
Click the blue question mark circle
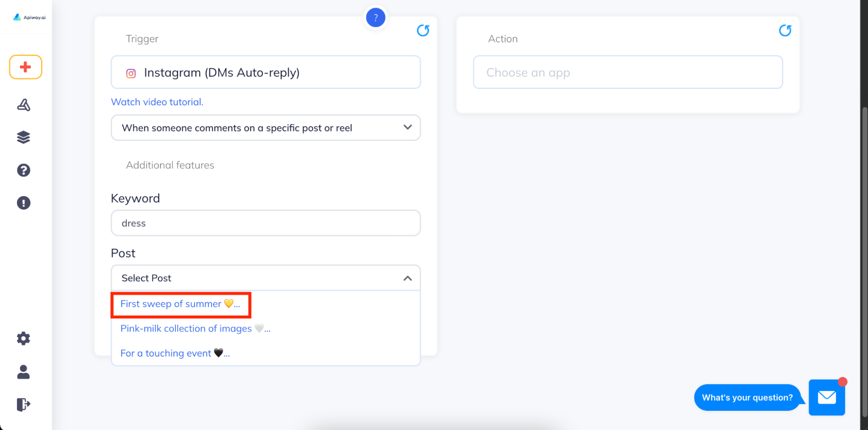point(376,18)
